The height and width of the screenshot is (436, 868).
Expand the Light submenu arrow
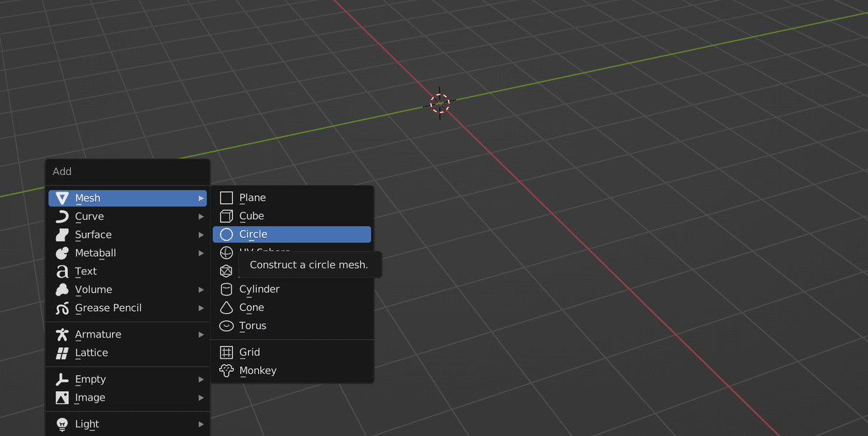[201, 424]
